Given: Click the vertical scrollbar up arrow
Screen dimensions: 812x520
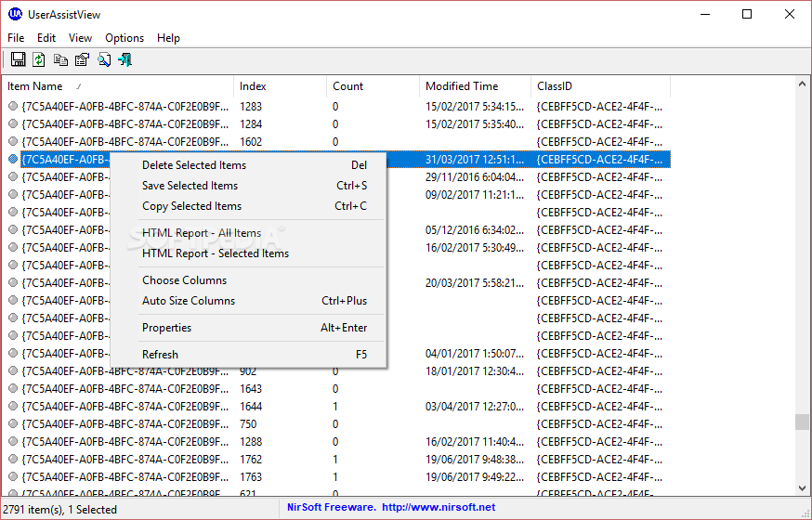Looking at the screenshot, I should 802,84.
